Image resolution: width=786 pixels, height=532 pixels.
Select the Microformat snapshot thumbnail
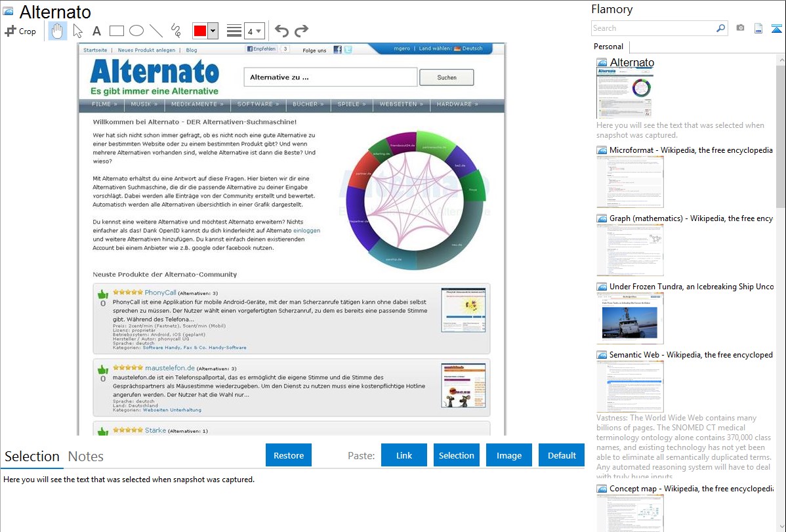630,182
